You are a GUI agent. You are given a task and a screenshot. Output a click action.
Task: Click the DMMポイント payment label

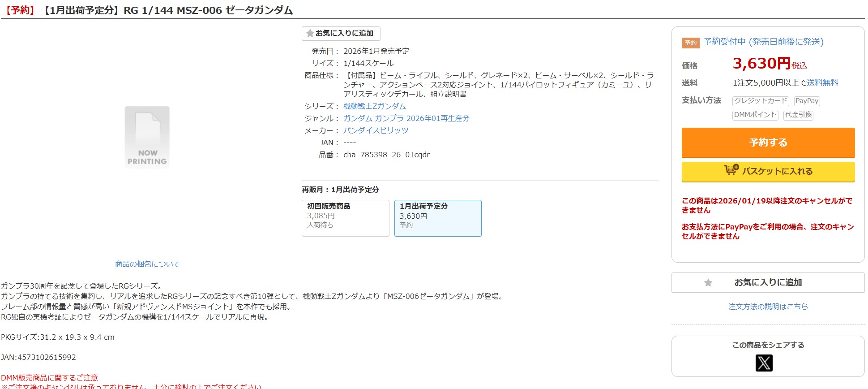(755, 115)
